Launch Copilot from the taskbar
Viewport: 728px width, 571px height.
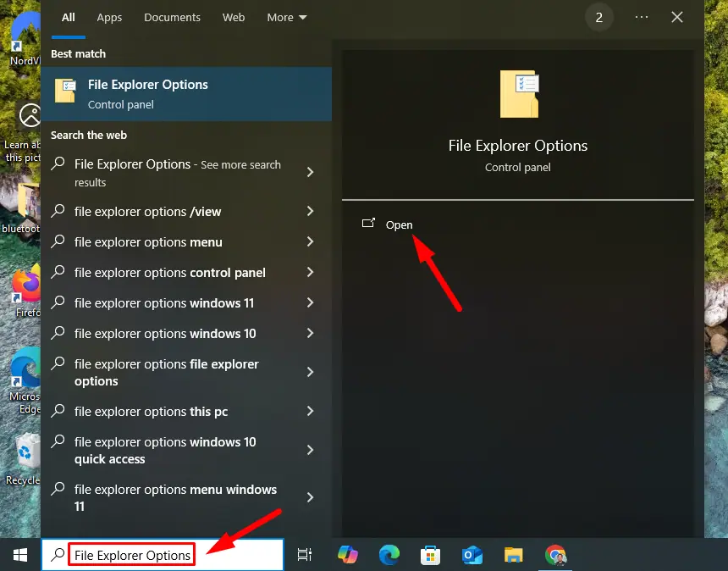tap(348, 555)
